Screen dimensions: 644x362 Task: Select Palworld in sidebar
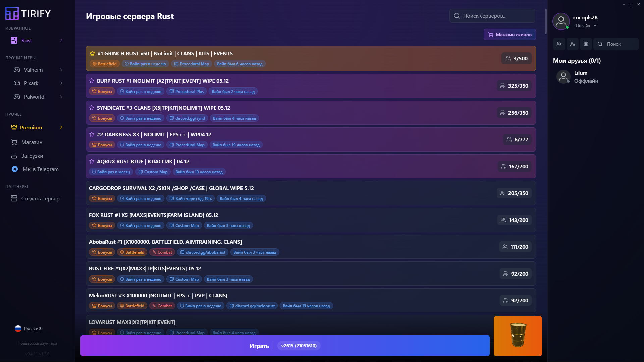34,97
